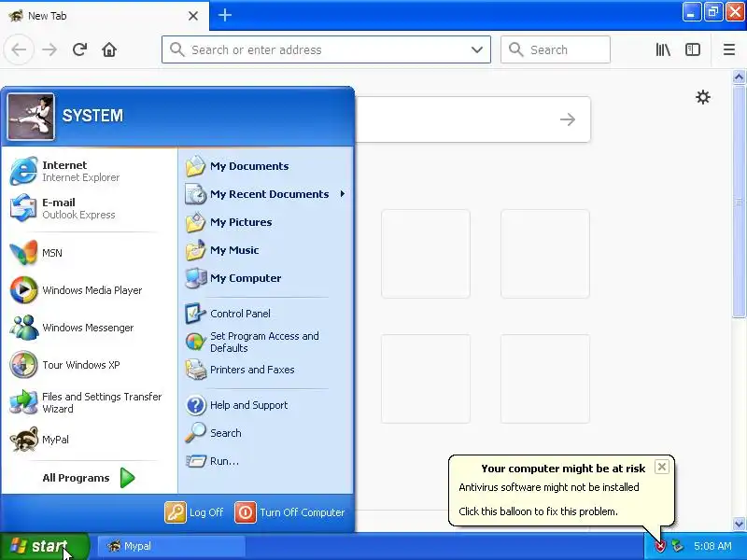Viewport: 747px width, 560px height.
Task: Click the network tray icon beside the clock
Action: 677,546
